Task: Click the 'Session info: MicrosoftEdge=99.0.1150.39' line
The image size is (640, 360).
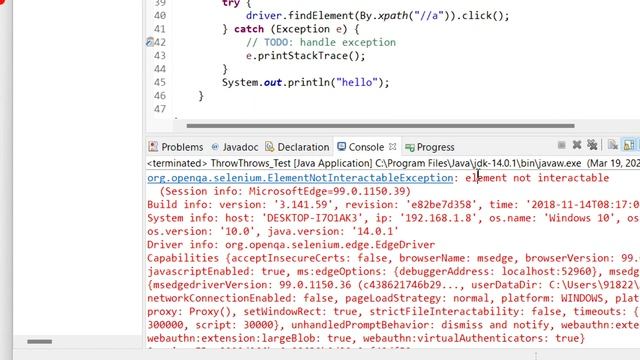Action: (285, 191)
